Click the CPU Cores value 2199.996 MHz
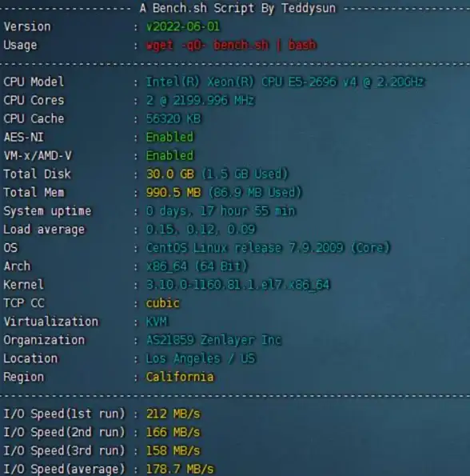This screenshot has height=476, width=470. (x=201, y=101)
